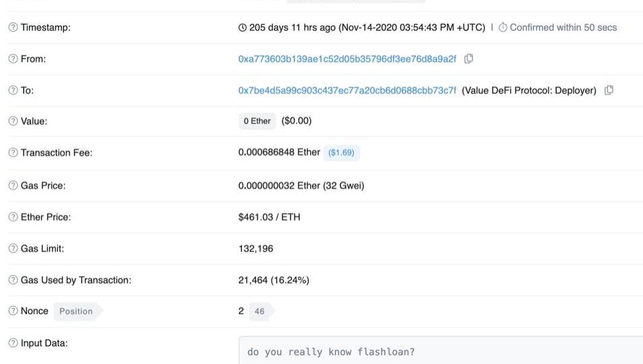This screenshot has width=643, height=364.
Task: Open the Value DeFi Deployer address link
Action: coord(347,90)
